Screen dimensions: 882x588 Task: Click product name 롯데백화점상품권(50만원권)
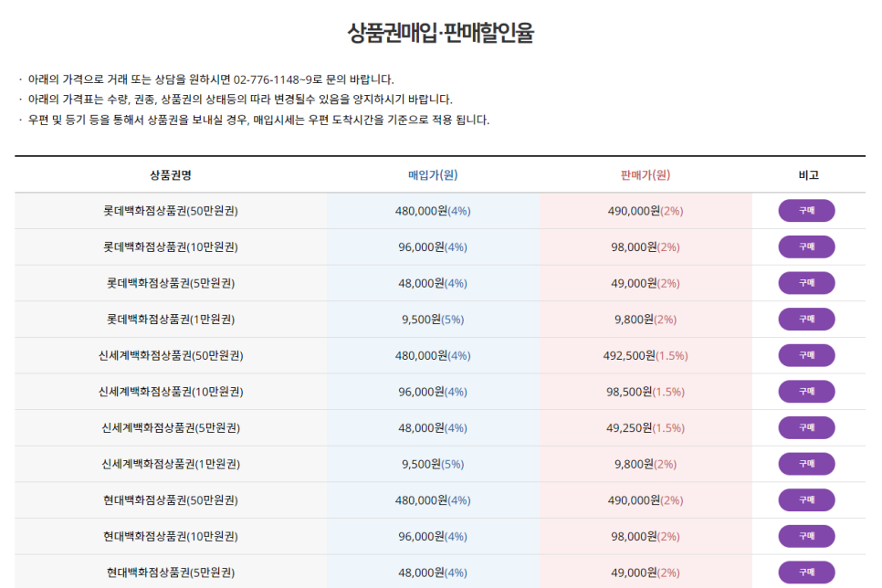(171, 211)
